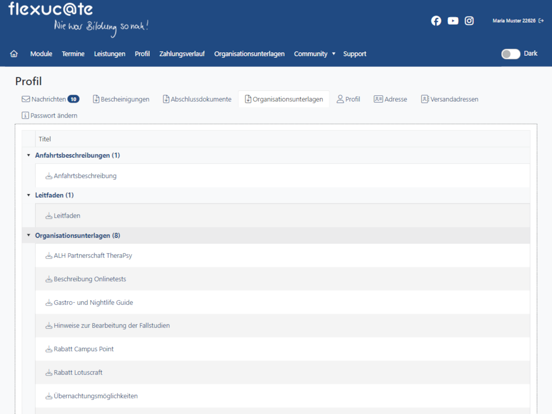Click the download icon beside Leitfaden document

pyautogui.click(x=49, y=216)
